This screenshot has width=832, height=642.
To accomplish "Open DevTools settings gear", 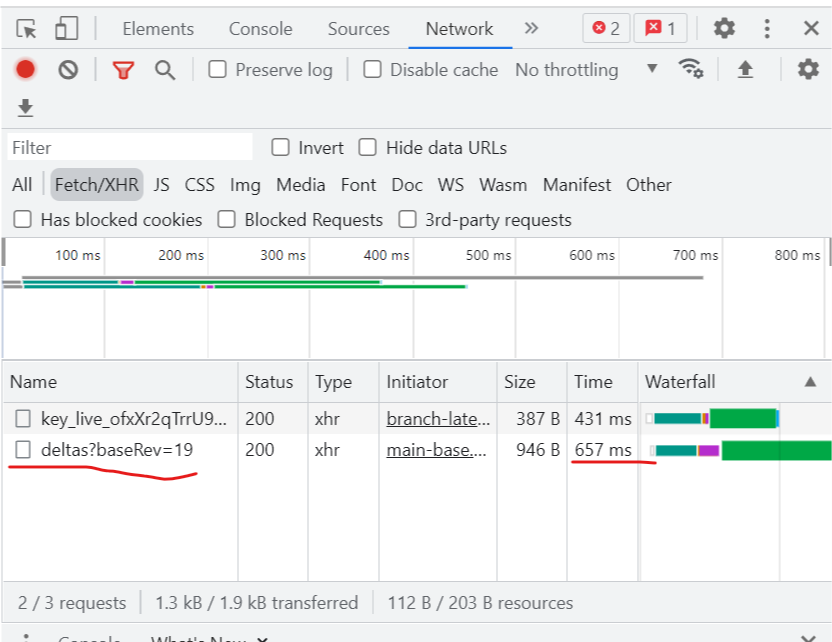I will [724, 28].
